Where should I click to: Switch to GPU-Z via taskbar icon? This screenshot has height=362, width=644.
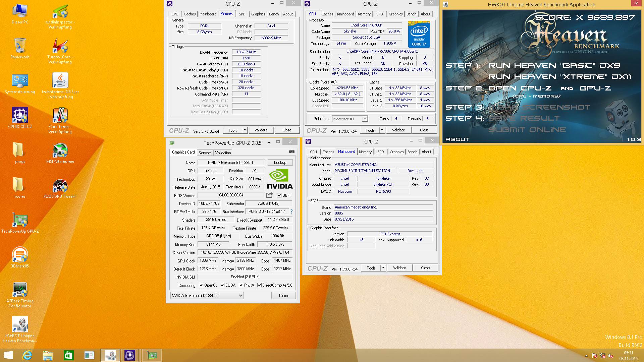point(152,355)
